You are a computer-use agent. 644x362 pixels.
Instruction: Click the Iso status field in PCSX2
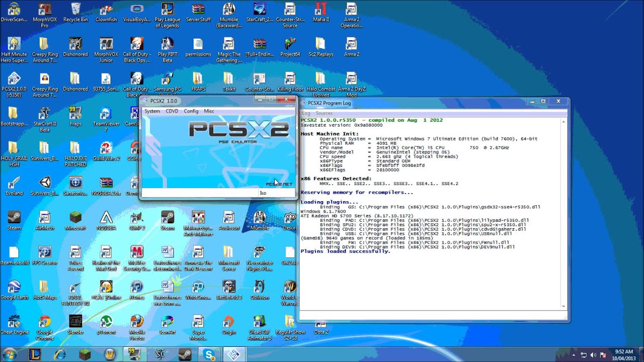[276, 193]
